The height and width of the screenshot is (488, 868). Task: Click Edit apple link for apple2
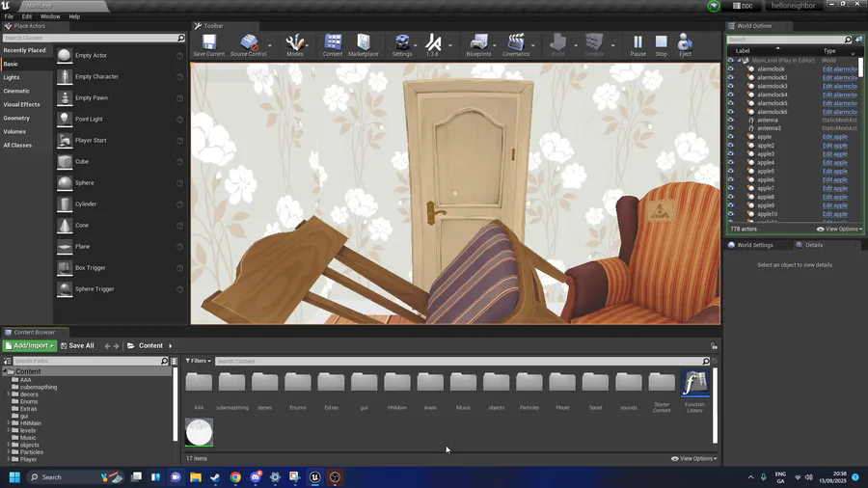[835, 146]
